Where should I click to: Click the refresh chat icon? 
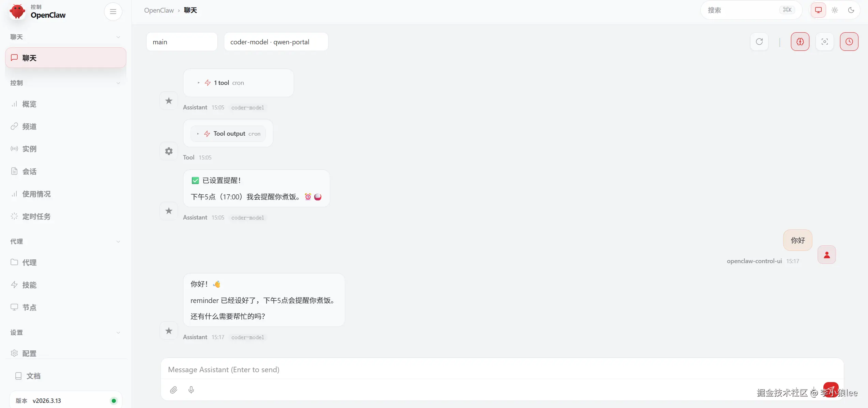pos(759,42)
